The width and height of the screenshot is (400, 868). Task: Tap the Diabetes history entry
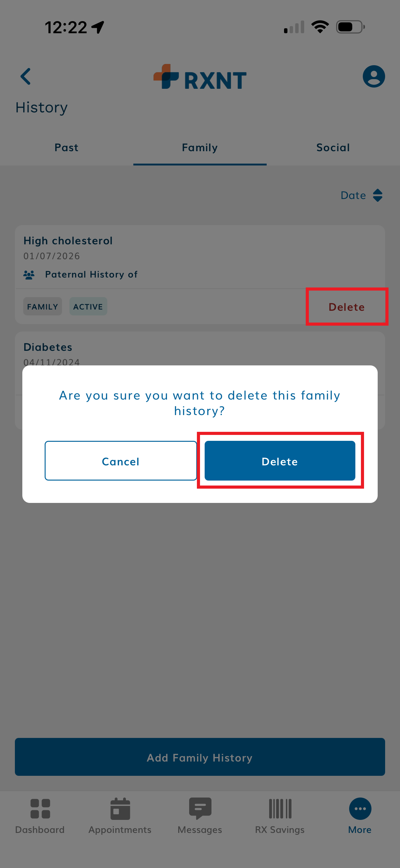click(48, 347)
